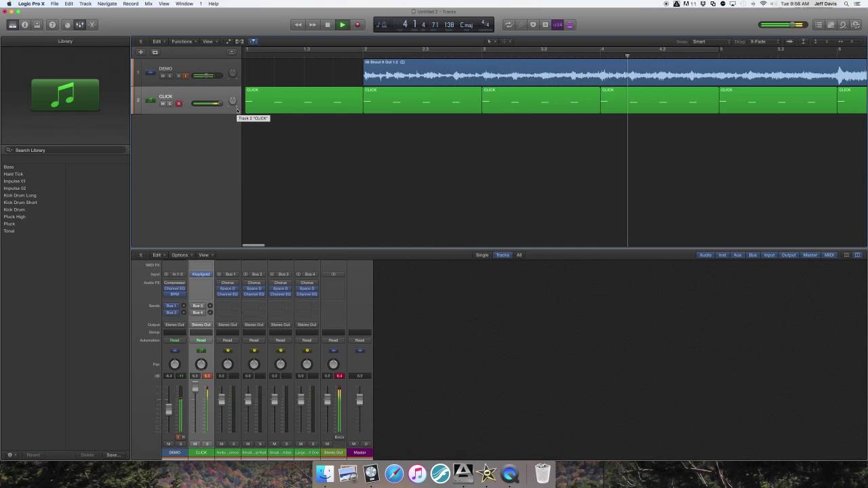Click the duplicate track icon
Screen dimensions: 868x488
[155, 52]
